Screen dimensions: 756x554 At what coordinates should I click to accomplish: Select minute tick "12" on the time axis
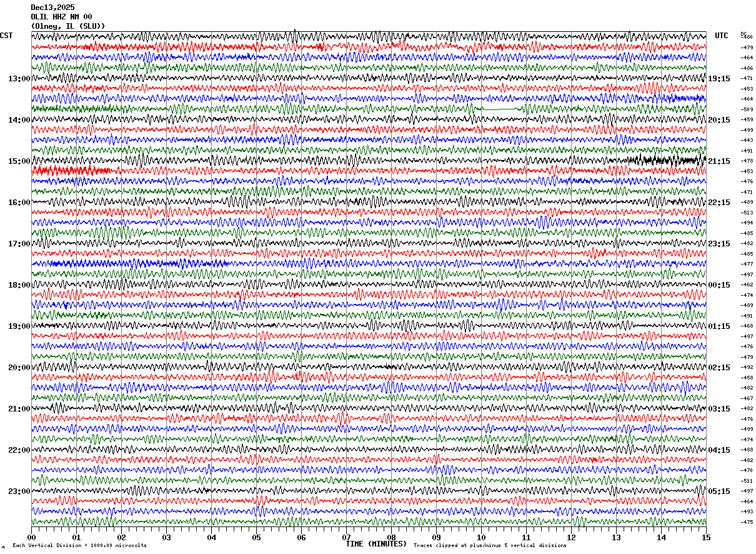(571, 537)
